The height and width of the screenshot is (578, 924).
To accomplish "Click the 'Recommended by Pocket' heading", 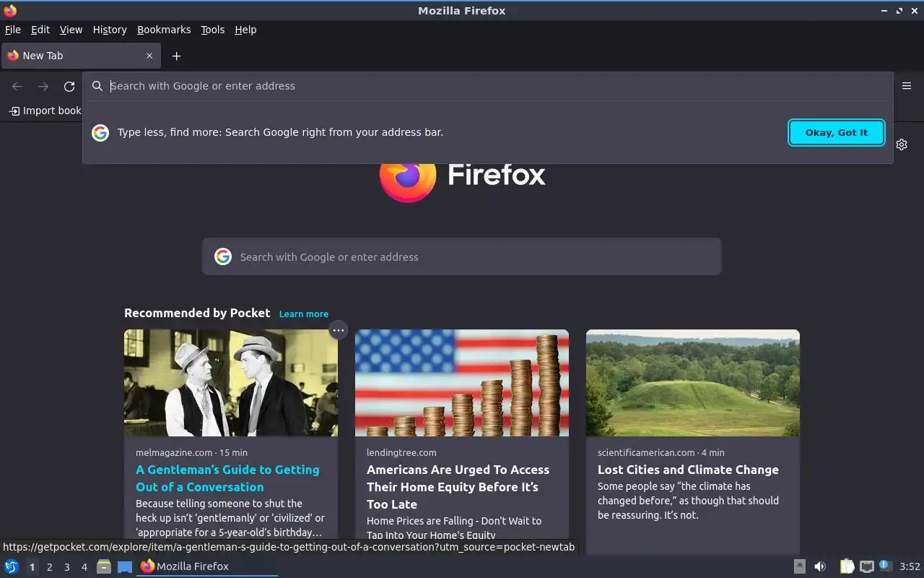I will [x=197, y=313].
